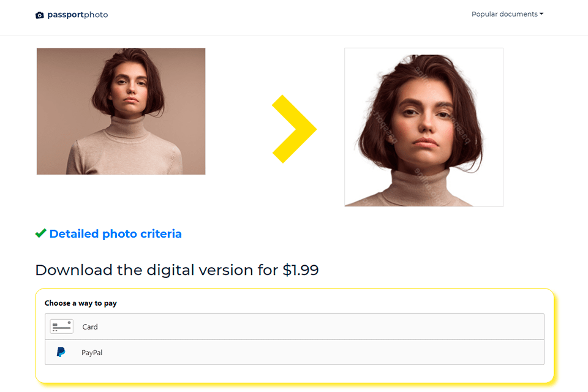Click the caret beside Popular documents
The width and height of the screenshot is (588, 392).
coord(541,14)
